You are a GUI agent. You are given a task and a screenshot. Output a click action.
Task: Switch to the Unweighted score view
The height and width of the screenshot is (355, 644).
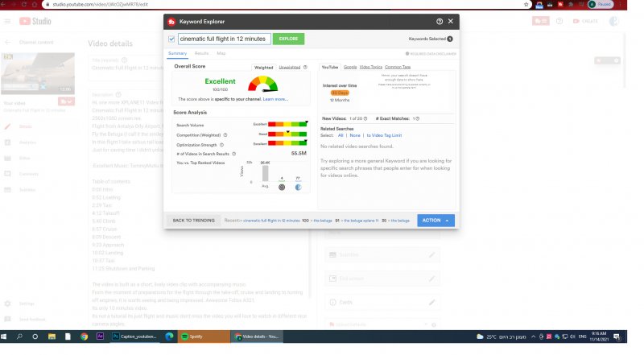pos(290,68)
